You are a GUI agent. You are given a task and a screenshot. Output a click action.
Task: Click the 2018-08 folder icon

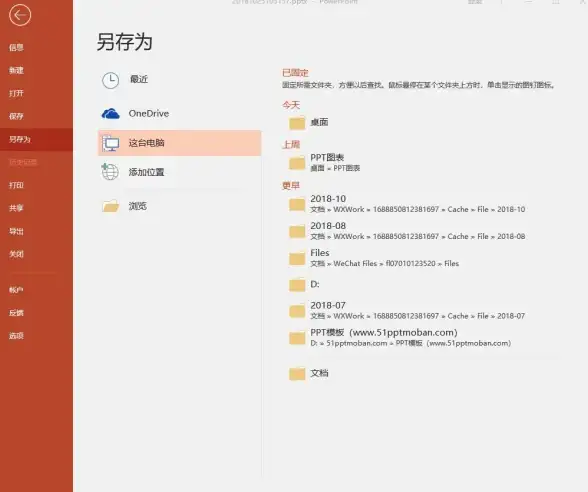(297, 232)
